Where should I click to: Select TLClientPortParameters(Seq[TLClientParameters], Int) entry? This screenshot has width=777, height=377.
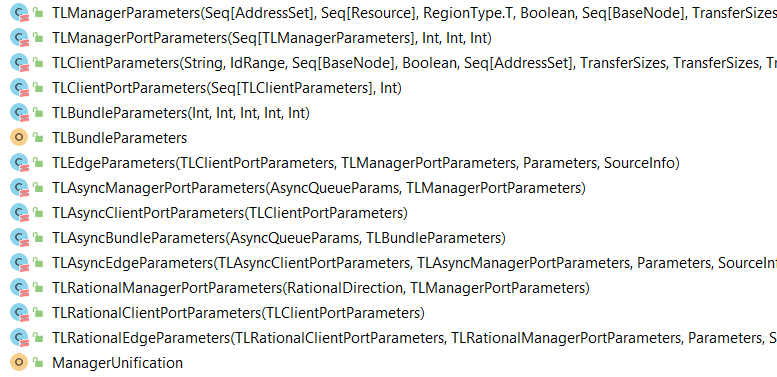coord(226,88)
